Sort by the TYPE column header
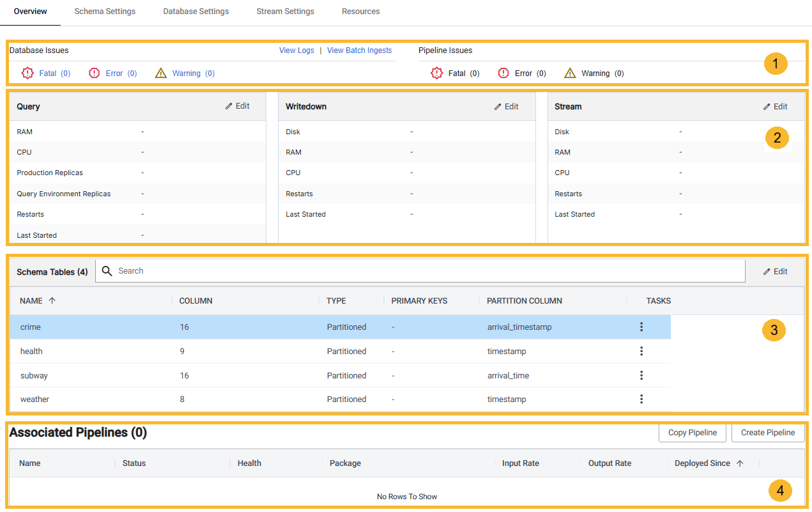Viewport: 812px width, 512px height. tap(336, 300)
